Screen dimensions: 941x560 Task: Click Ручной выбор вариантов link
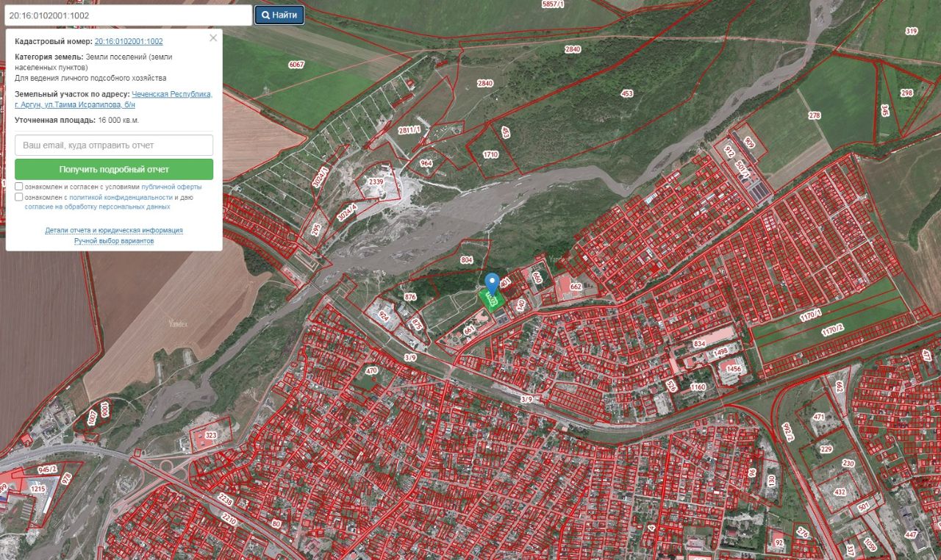point(114,241)
